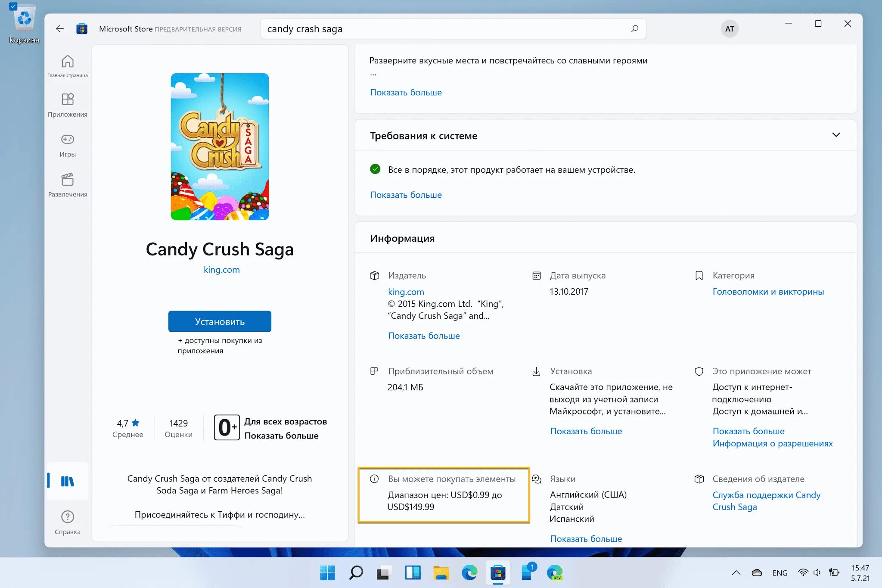The image size is (882, 588).
Task: Click size value 204,1 МБ
Action: (405, 387)
